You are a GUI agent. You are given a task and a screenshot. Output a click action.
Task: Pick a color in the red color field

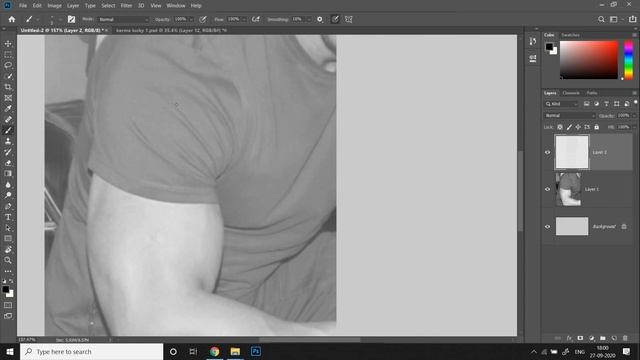point(589,60)
